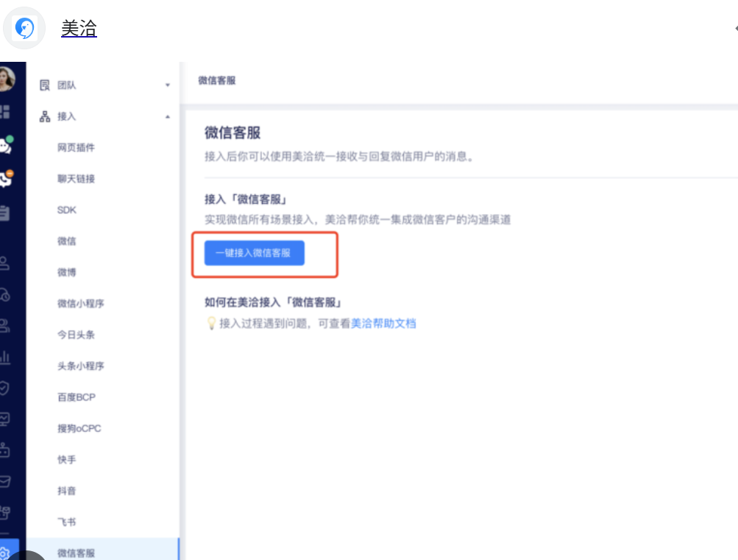Open the 美洽 logo icon
The height and width of the screenshot is (560, 738).
(24, 28)
